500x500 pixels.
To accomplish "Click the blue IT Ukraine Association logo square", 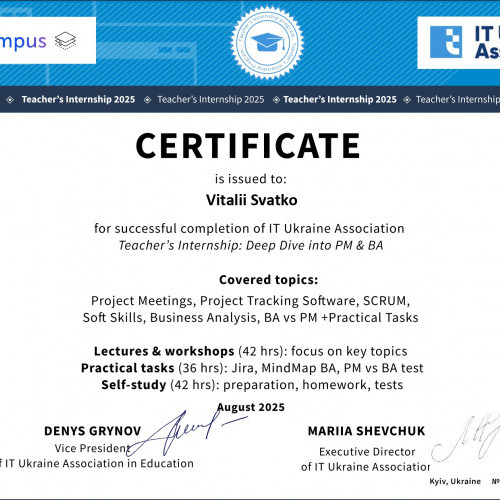I will (446, 42).
